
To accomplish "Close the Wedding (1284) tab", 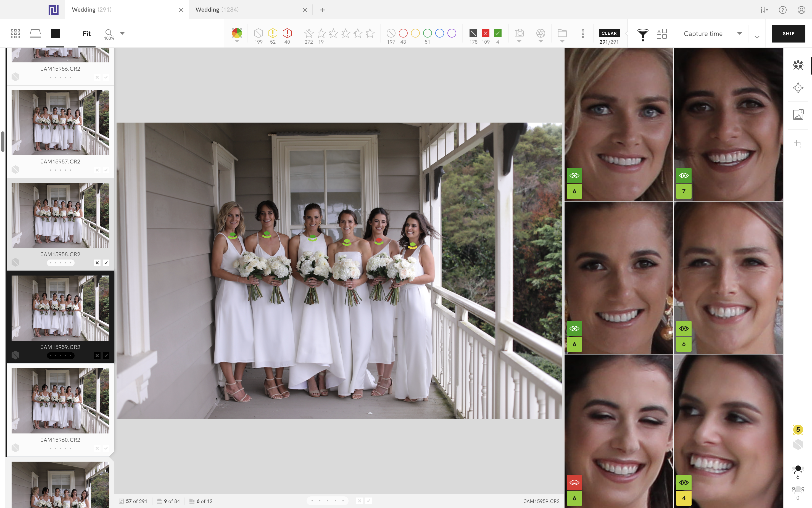I will point(305,10).
